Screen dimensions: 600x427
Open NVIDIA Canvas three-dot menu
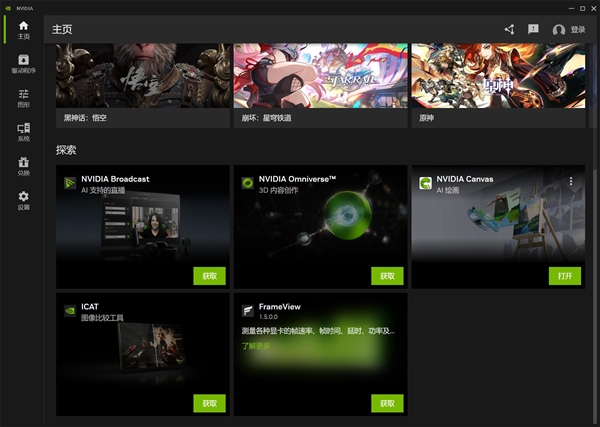click(x=571, y=181)
